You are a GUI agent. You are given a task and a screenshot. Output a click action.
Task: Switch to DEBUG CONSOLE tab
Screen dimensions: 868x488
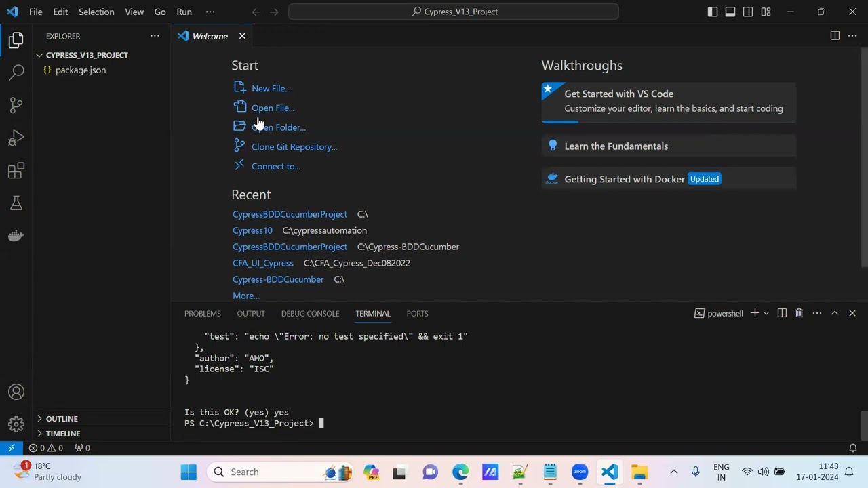(310, 313)
